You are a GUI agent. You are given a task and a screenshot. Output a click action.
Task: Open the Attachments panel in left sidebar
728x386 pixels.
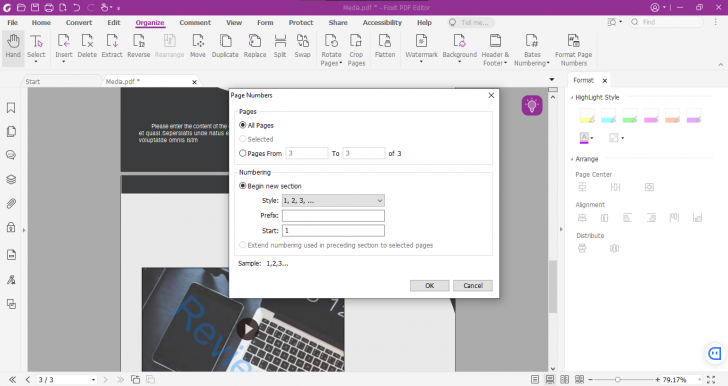click(x=11, y=203)
